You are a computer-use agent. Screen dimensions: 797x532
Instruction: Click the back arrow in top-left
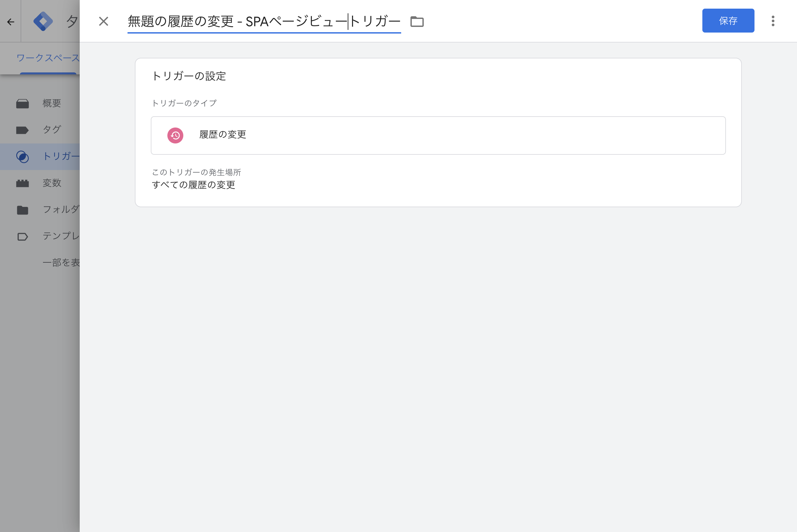11,22
